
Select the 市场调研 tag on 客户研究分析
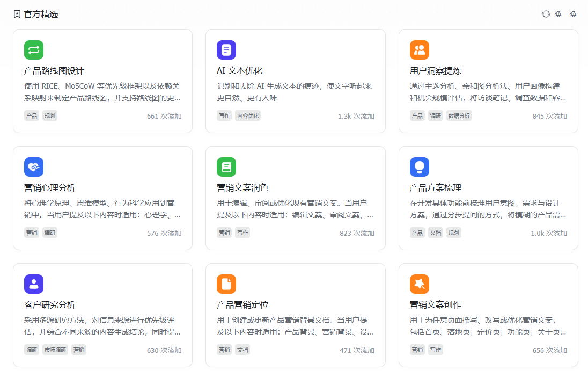click(x=56, y=350)
